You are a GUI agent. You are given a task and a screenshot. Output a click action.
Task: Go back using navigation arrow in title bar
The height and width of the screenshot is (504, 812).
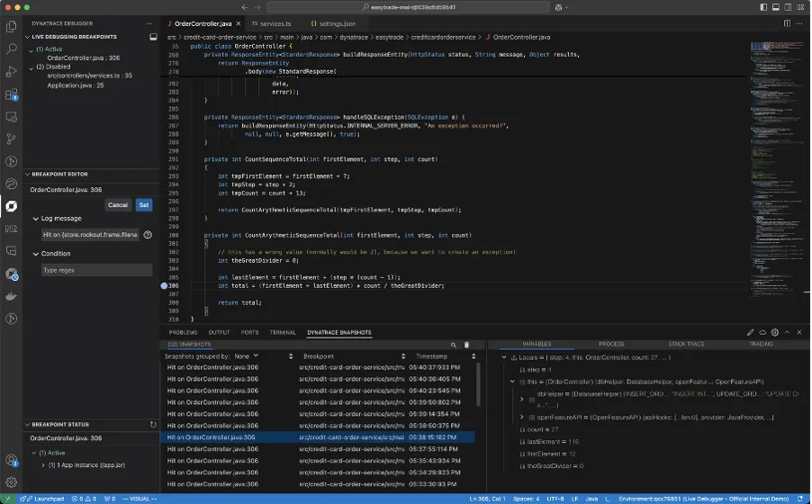(245, 7)
